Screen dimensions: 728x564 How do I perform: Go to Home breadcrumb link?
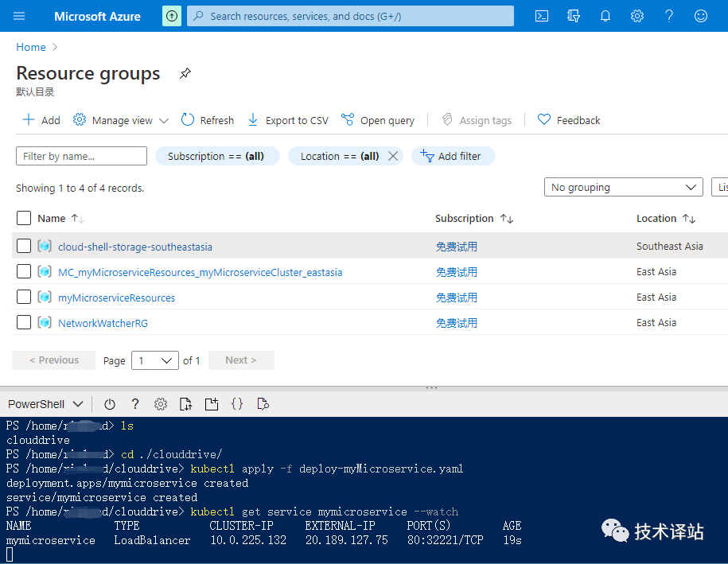coord(31,47)
